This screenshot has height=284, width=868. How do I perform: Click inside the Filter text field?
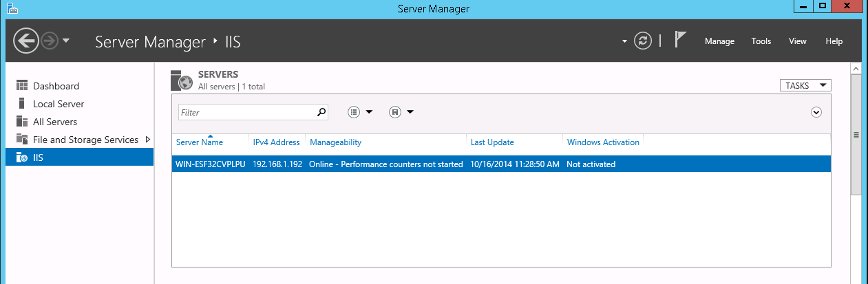pos(246,112)
